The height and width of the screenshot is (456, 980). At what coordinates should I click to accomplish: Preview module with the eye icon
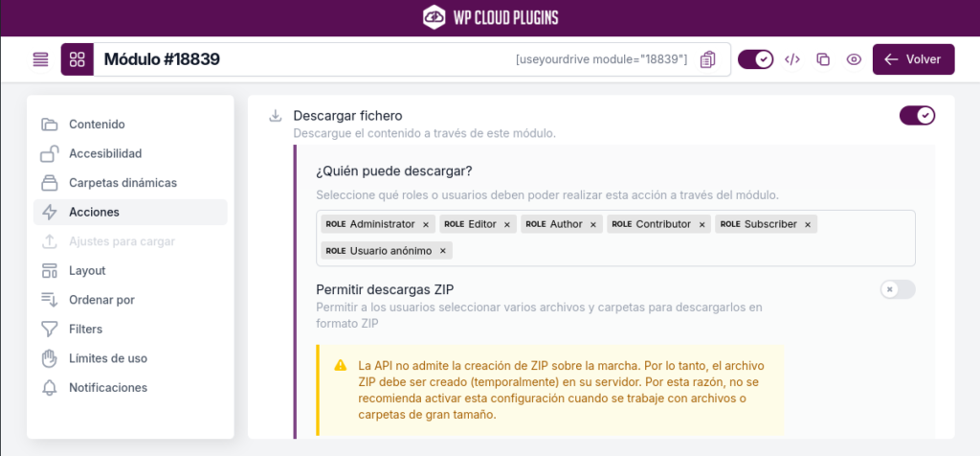pyautogui.click(x=854, y=59)
